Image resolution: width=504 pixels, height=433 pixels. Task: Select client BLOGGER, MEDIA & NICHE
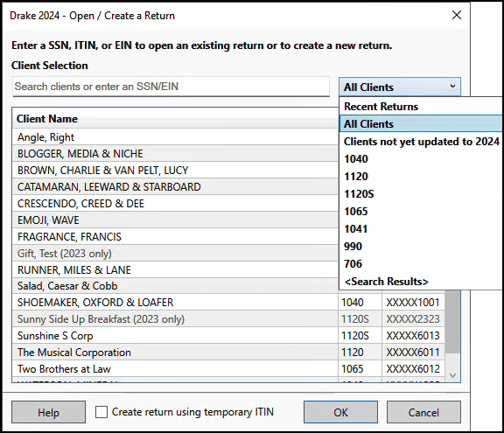tap(175, 154)
